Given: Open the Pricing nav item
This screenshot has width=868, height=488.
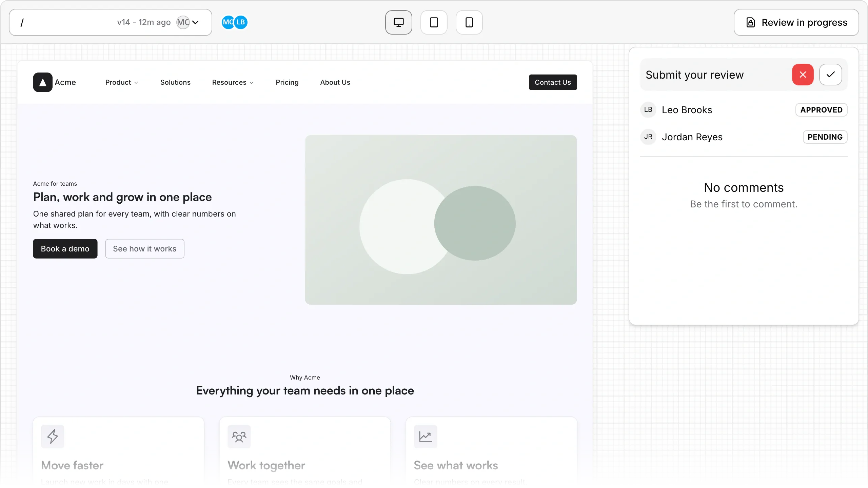Looking at the screenshot, I should [x=287, y=82].
